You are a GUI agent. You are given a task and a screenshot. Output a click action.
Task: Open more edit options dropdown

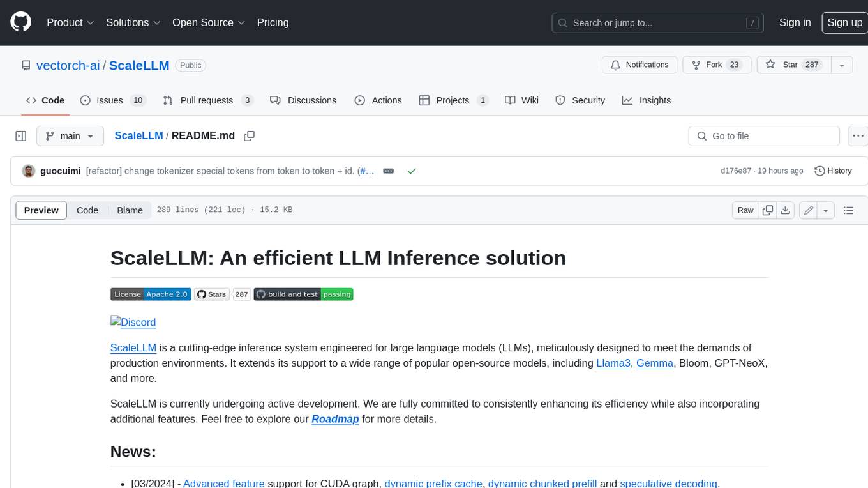(826, 210)
